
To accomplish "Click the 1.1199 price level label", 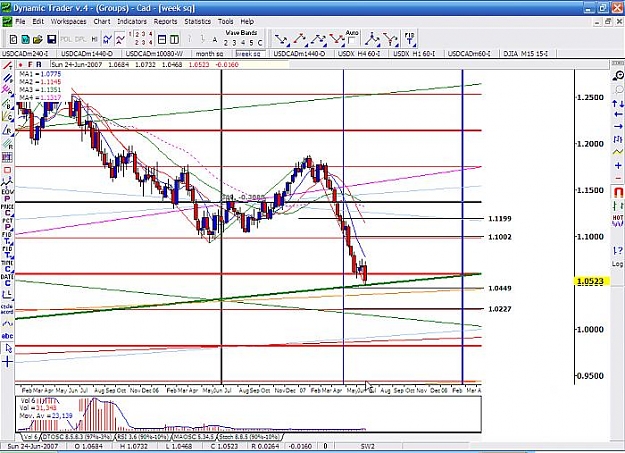I will [x=499, y=219].
